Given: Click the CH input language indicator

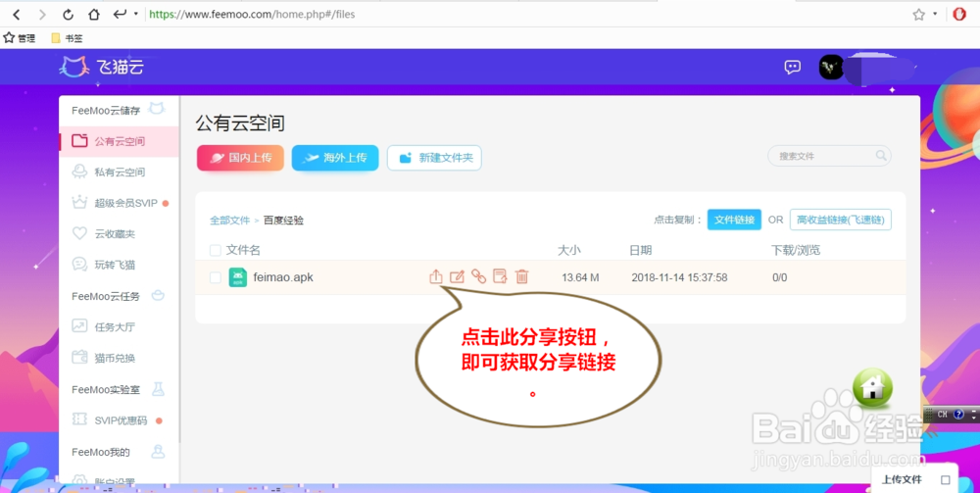Looking at the screenshot, I should coord(942,415).
